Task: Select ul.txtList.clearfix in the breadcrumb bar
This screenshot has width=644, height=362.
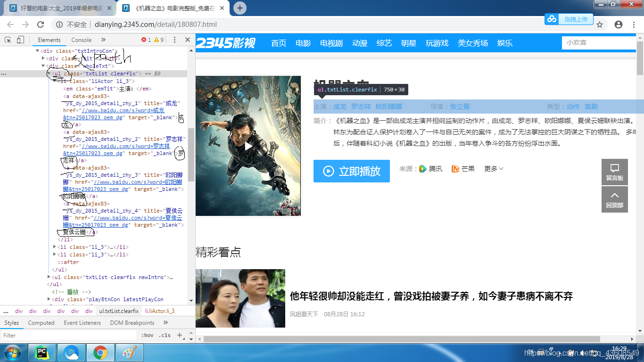Action: (118, 311)
